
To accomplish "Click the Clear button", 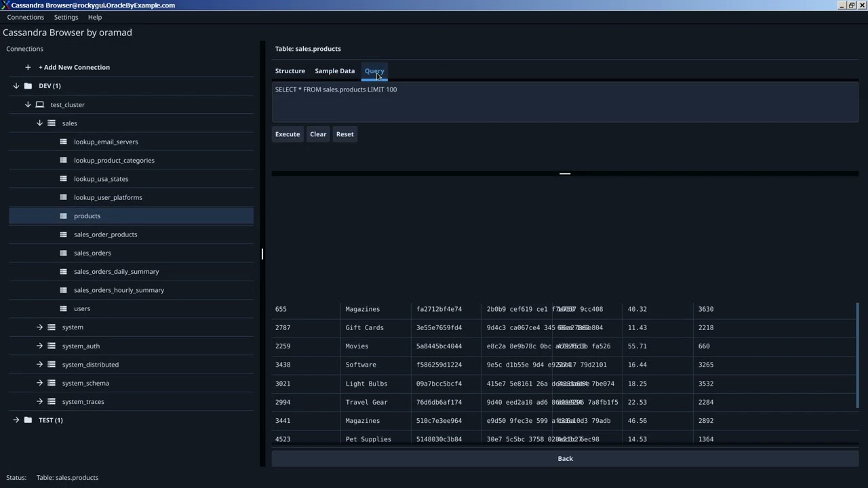I will [x=318, y=134].
